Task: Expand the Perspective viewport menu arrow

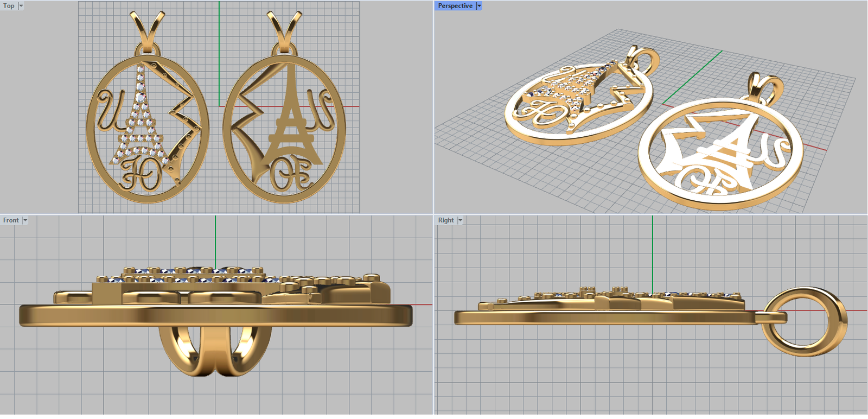Action: click(479, 6)
